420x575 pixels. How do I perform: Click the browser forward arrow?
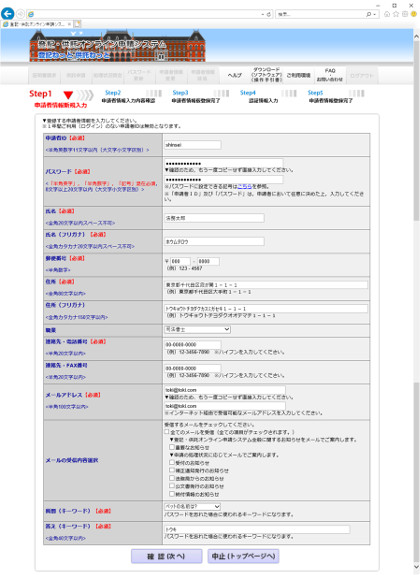tap(21, 14)
